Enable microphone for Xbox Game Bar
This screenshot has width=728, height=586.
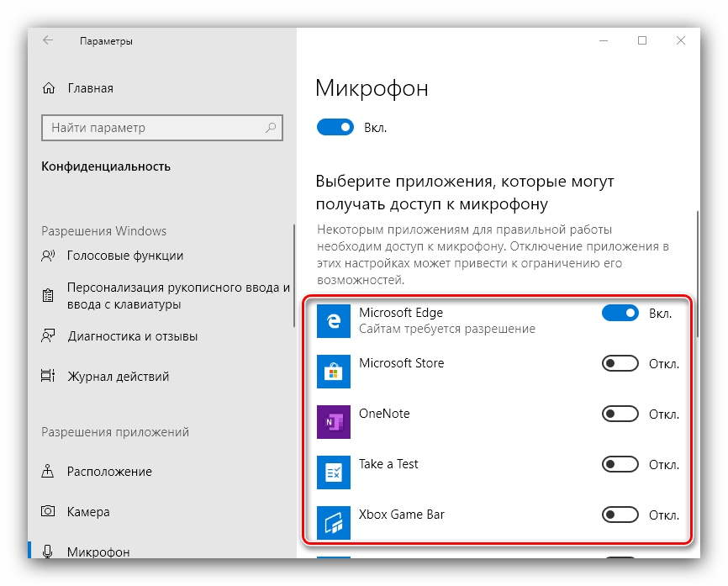coord(620,515)
